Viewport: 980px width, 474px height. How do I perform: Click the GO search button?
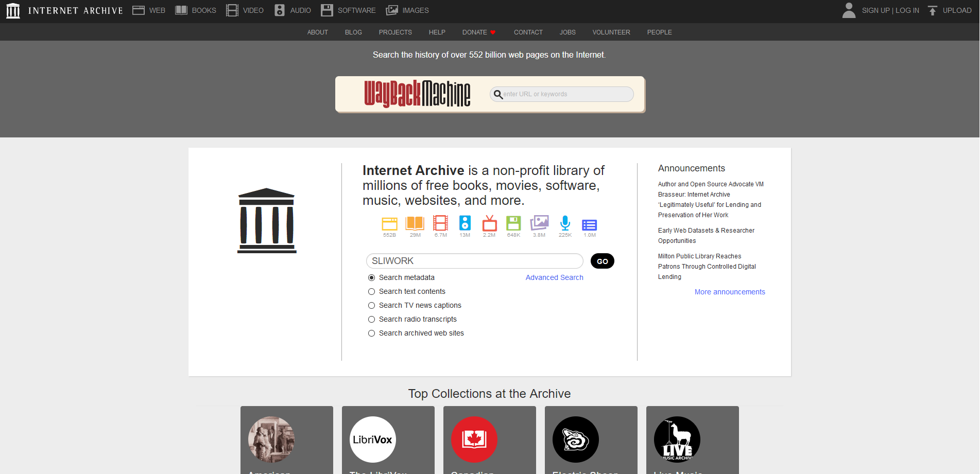pyautogui.click(x=603, y=261)
